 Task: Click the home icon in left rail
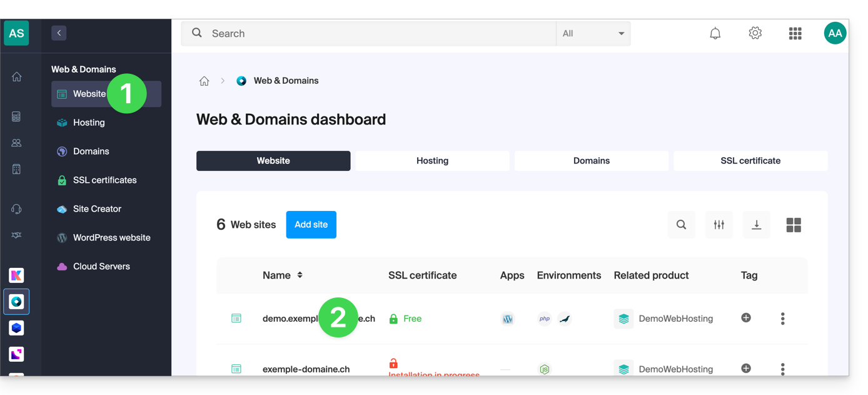coord(17,77)
